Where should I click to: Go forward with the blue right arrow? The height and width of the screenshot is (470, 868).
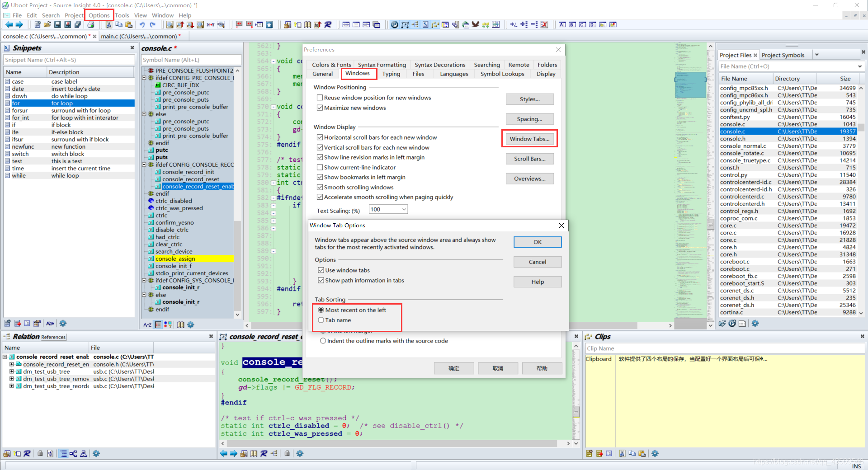tap(19, 24)
